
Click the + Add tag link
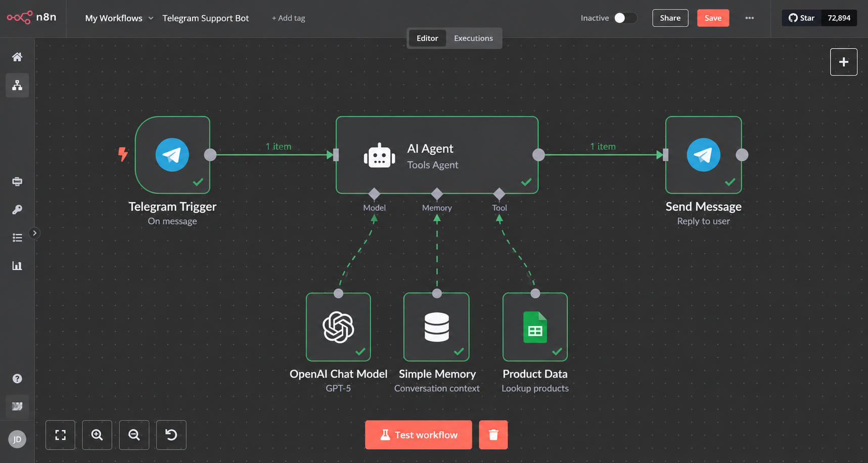point(288,18)
